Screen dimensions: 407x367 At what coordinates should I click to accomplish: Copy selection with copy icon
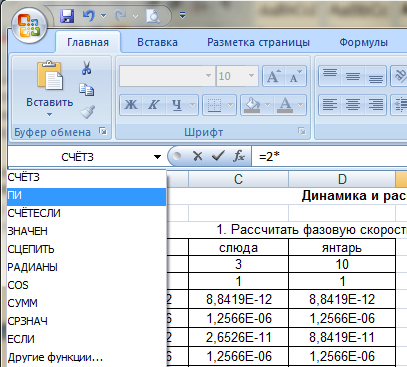coord(87,90)
